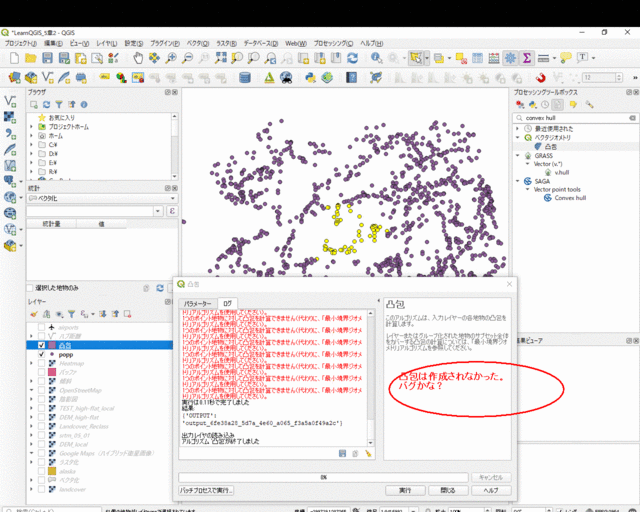Toggle visibility of the airports layer

coord(41,327)
